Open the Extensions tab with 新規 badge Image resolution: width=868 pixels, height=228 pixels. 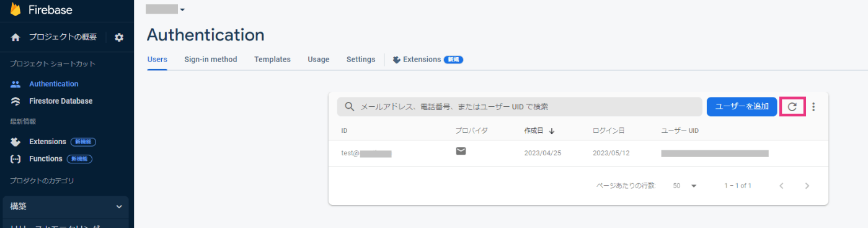tap(428, 60)
